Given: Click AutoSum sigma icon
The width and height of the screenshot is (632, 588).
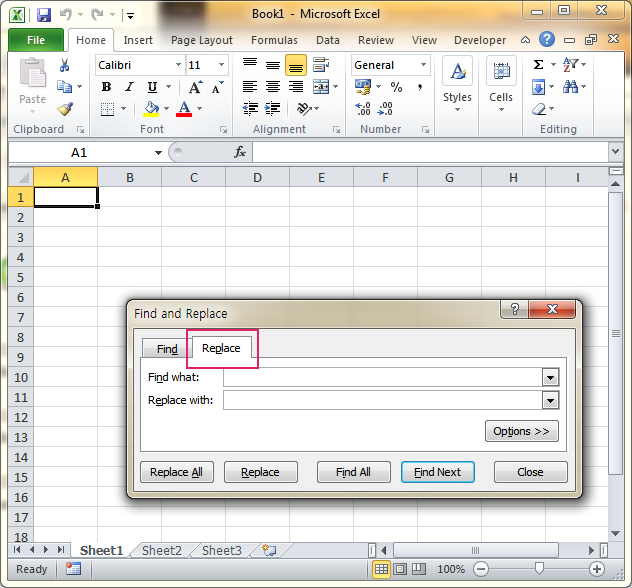Looking at the screenshot, I should [538, 64].
